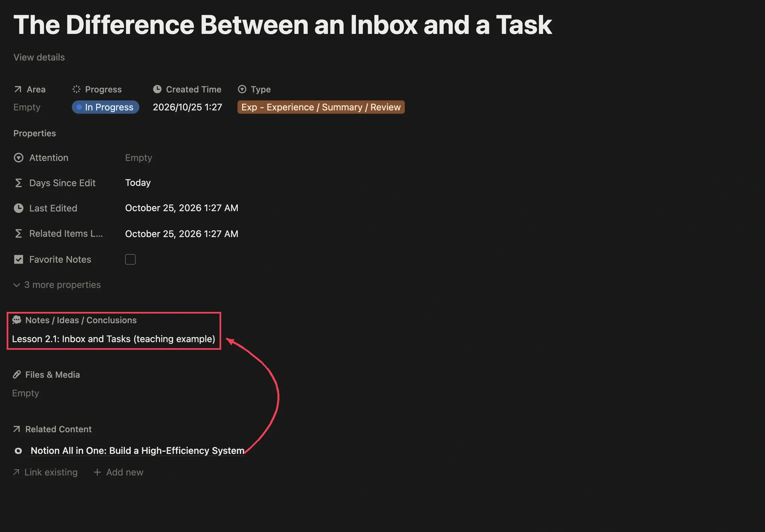Click the Files & Media paperclip icon
The height and width of the screenshot is (532, 765).
[x=17, y=374]
